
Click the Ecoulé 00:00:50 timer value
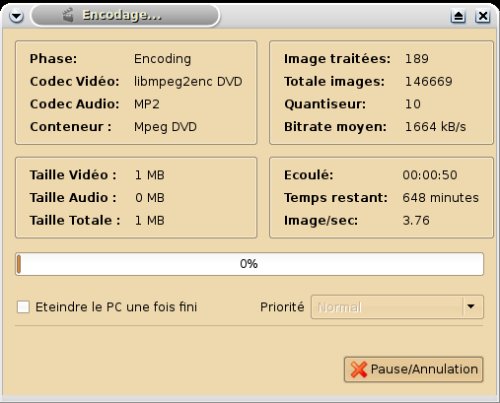(x=430, y=175)
